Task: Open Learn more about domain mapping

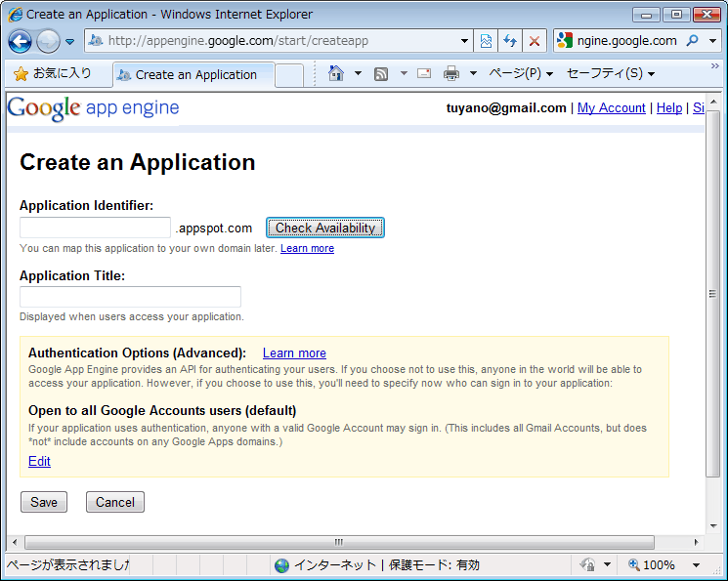Action: tap(307, 248)
